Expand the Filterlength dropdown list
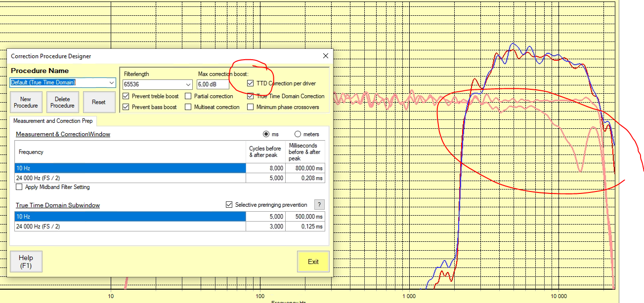Viewport: 644px width, 303px height. pyautogui.click(x=188, y=85)
